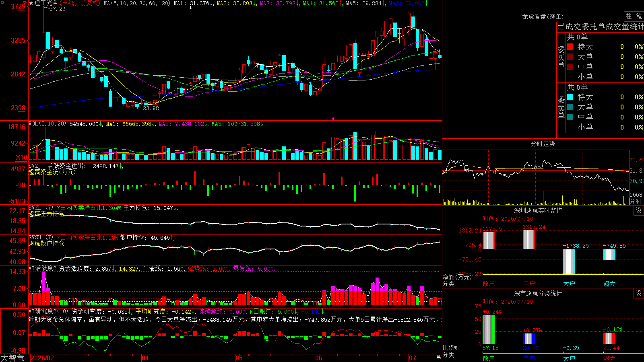644x362 pixels.
Task: Click the 连续飘红 value label
Action: click(x=223, y=312)
